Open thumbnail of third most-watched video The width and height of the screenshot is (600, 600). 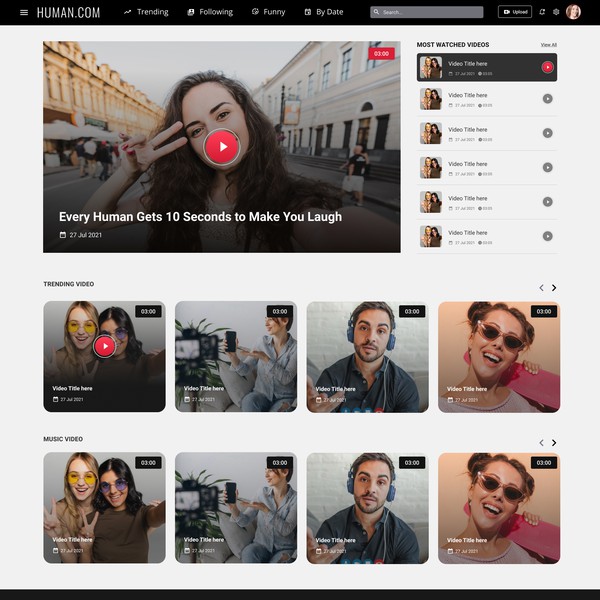(x=431, y=133)
